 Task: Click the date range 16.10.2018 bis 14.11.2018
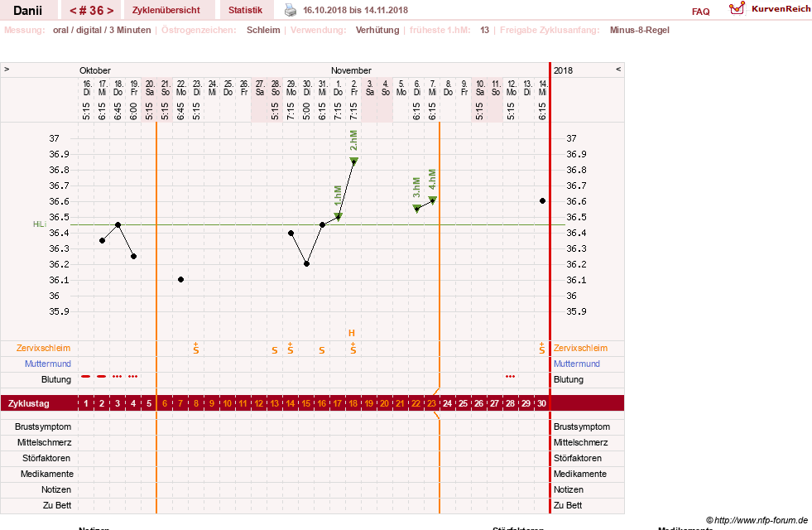pyautogui.click(x=355, y=10)
